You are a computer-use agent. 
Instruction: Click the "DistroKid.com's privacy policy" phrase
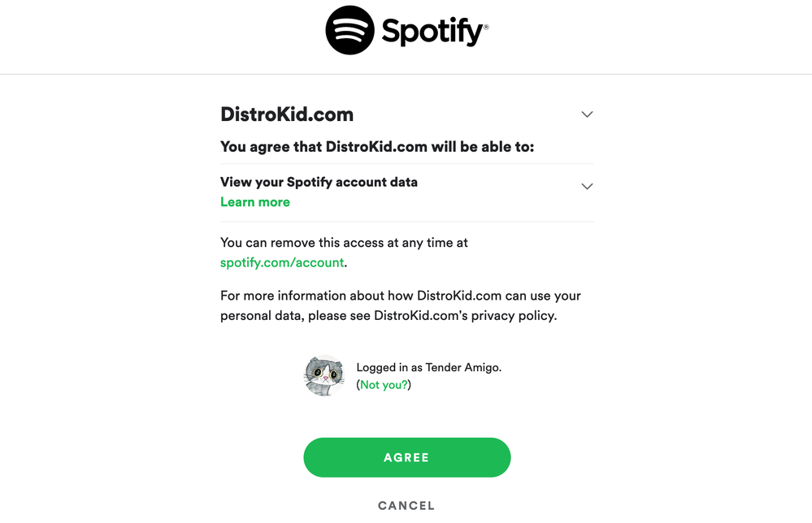[465, 316]
